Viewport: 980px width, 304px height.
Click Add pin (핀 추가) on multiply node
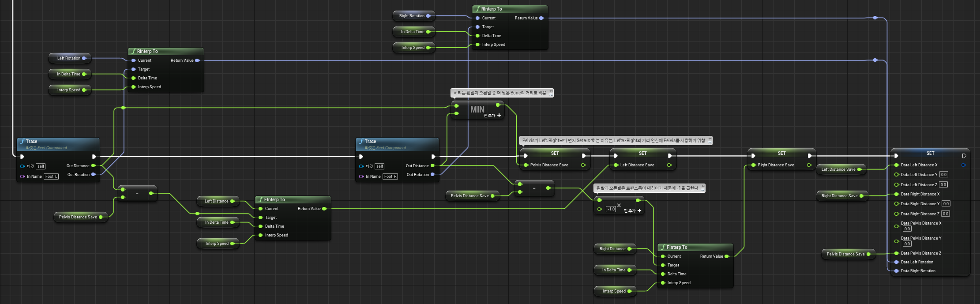click(x=633, y=211)
